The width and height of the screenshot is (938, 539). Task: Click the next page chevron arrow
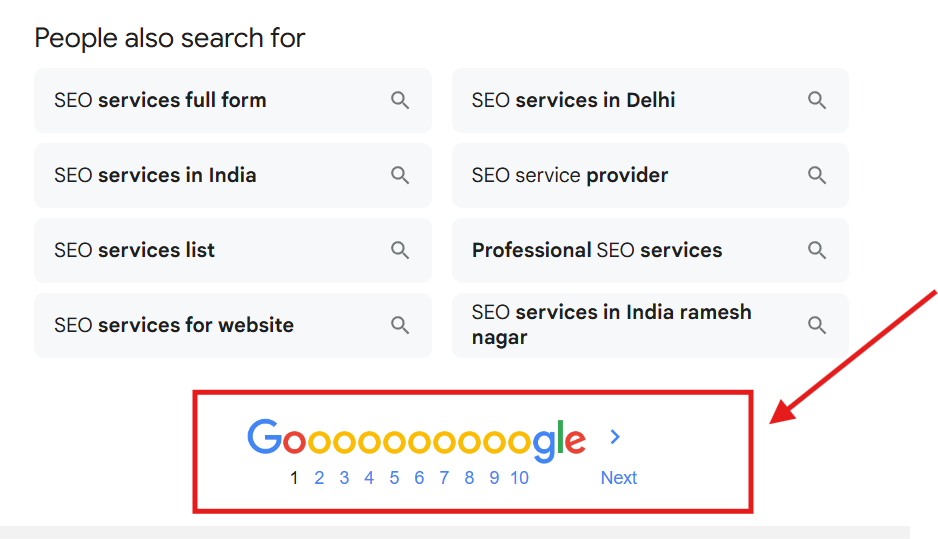click(615, 437)
